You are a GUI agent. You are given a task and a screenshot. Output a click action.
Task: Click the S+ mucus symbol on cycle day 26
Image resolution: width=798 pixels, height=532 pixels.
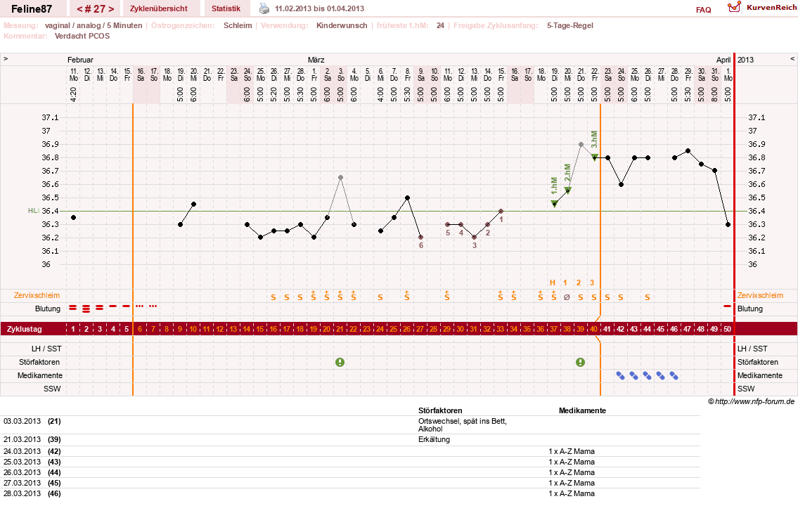point(406,296)
